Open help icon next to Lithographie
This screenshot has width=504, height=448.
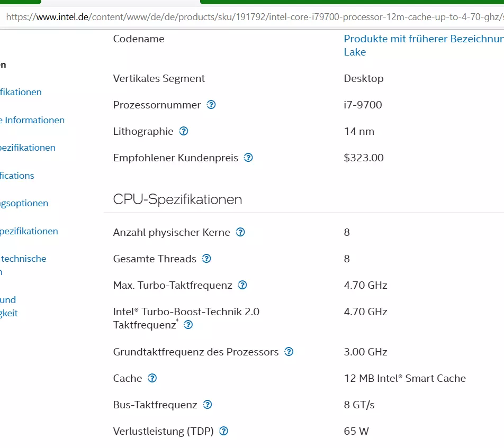184,131
